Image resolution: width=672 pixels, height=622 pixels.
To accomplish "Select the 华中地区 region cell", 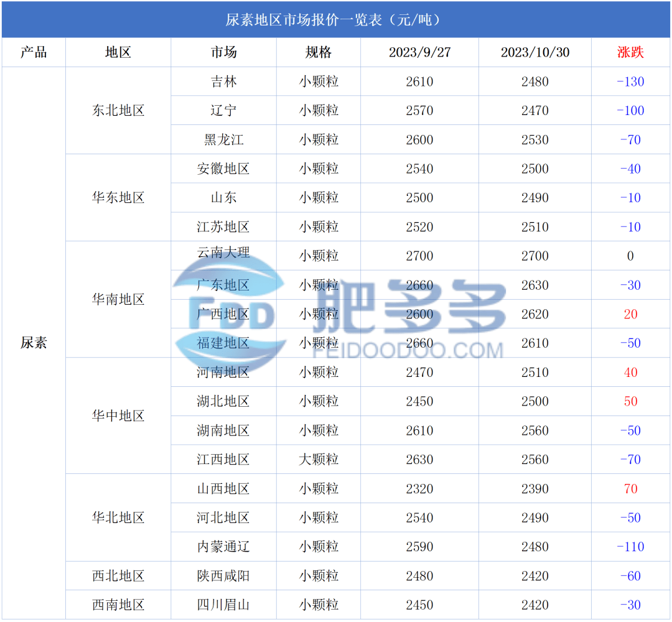I will point(118,415).
